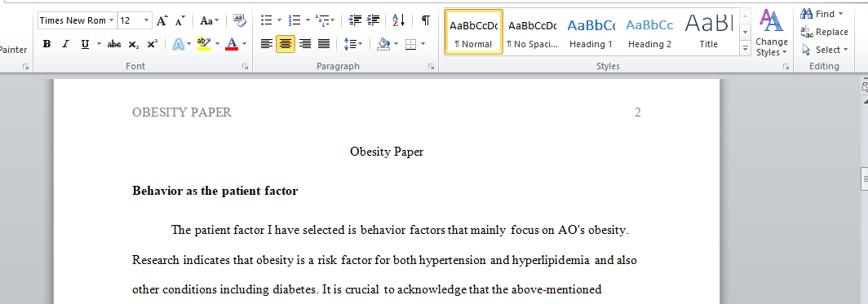Toggle Superscript formatting

pyautogui.click(x=153, y=44)
